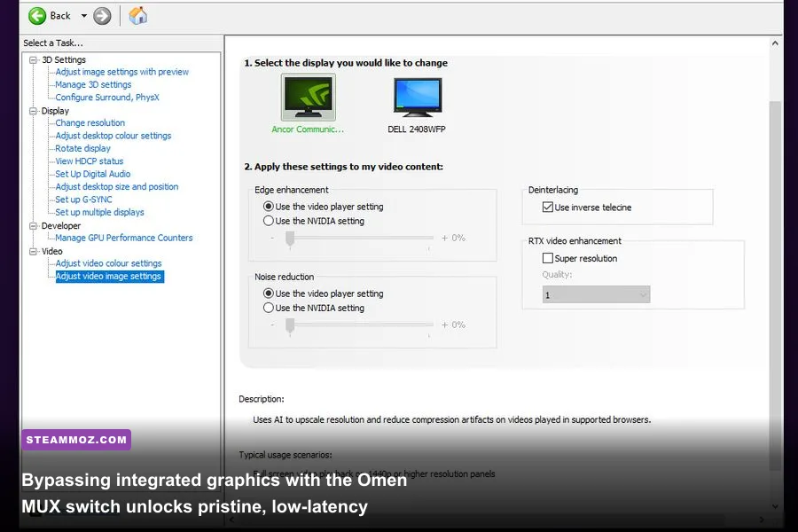Viewport: 798px width, 532px height.
Task: Open Adjust video colour settings
Action: 108,263
